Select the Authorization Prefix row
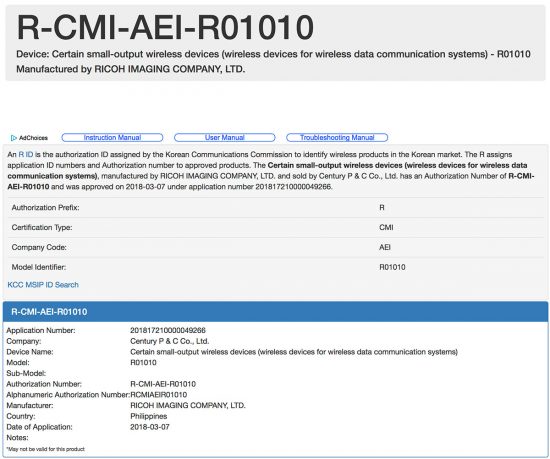This screenshot has width=550, height=459. click(276, 208)
